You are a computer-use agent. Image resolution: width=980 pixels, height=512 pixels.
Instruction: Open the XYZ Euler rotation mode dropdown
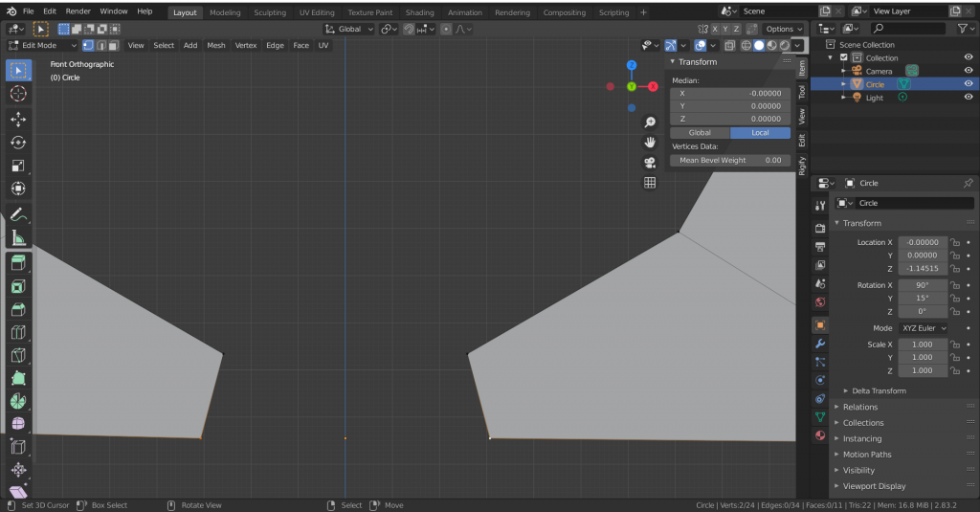click(x=924, y=328)
